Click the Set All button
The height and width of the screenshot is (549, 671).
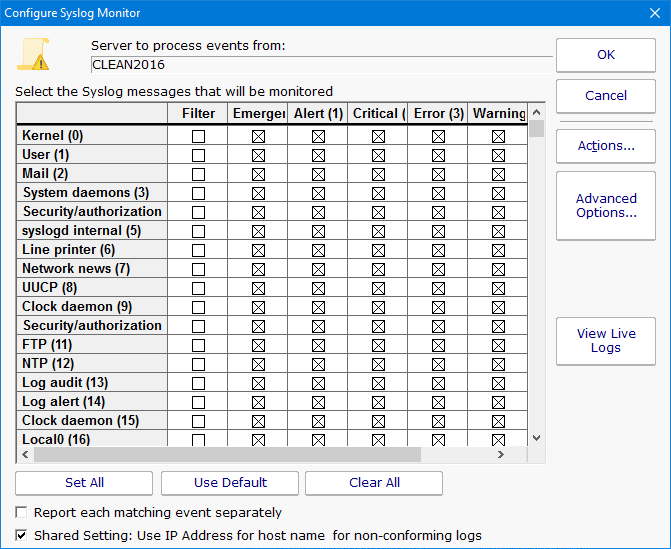coord(84,483)
